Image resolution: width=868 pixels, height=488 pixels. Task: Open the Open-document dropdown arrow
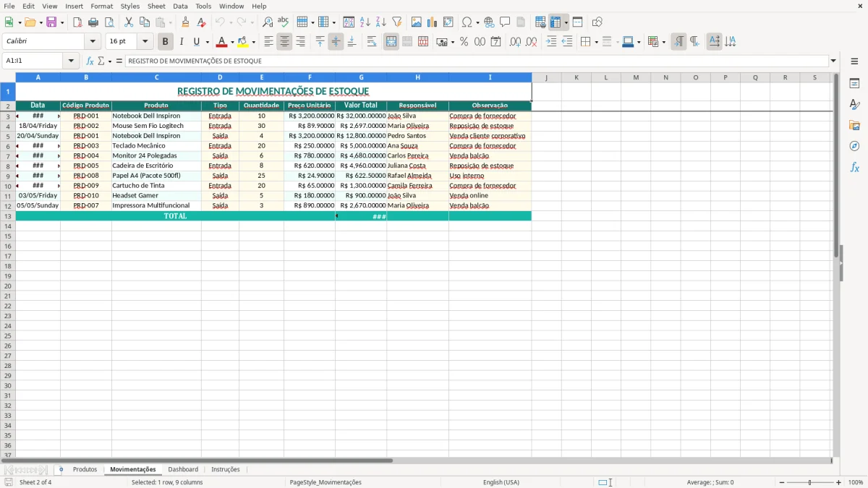click(41, 22)
